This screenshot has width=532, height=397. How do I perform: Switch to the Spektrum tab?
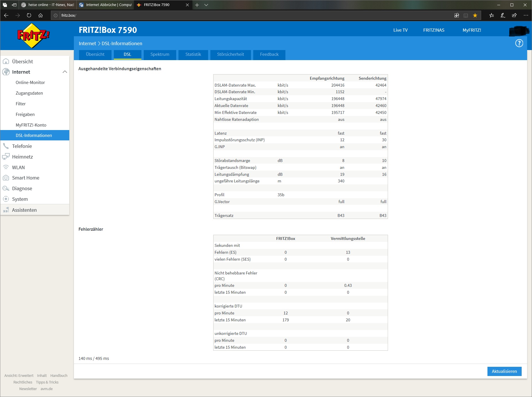click(x=160, y=54)
